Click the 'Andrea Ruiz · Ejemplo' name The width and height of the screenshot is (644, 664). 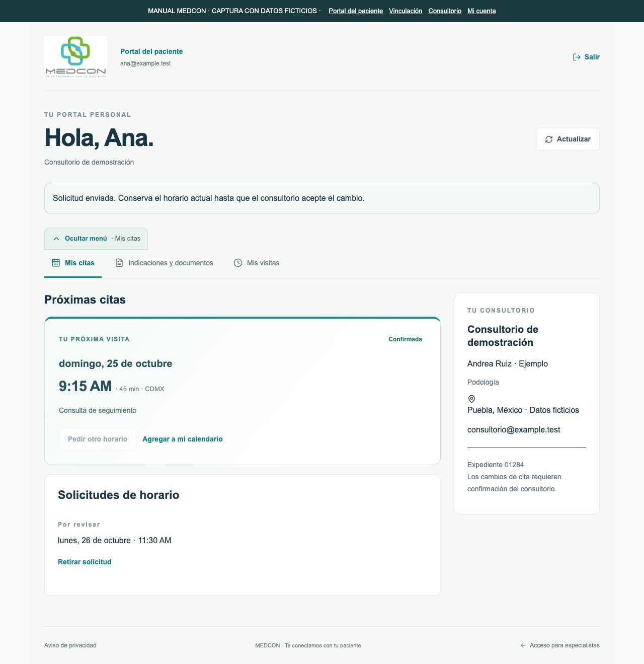508,364
